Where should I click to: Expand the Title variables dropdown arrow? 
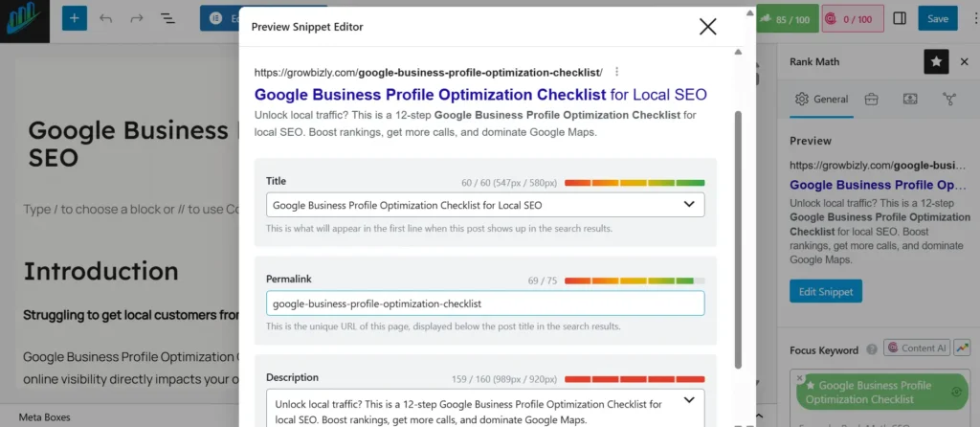pyautogui.click(x=689, y=204)
